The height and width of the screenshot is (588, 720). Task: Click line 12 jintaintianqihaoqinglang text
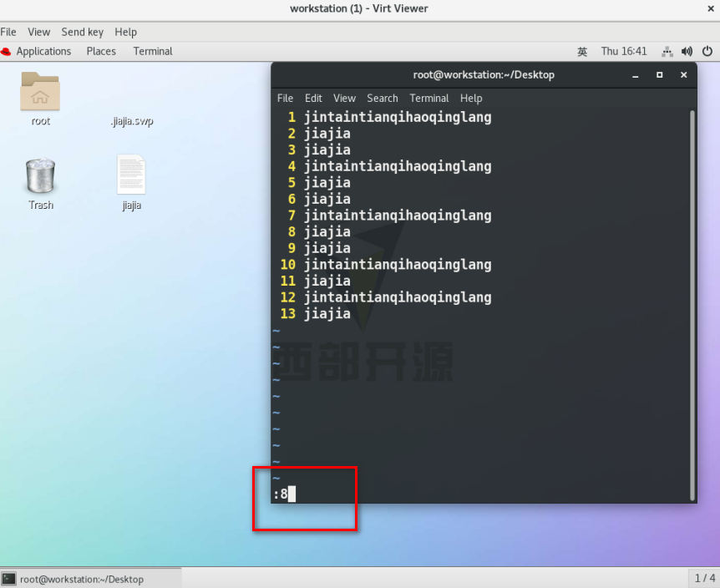pos(398,297)
